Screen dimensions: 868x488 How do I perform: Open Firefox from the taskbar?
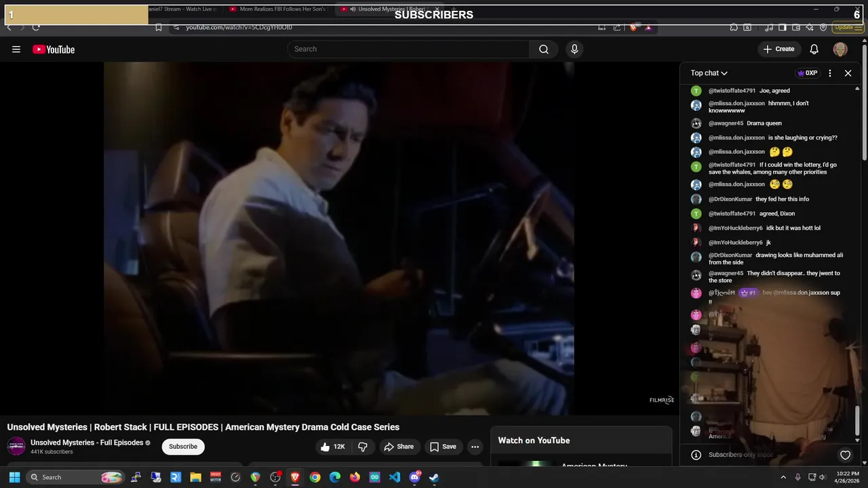(355, 477)
